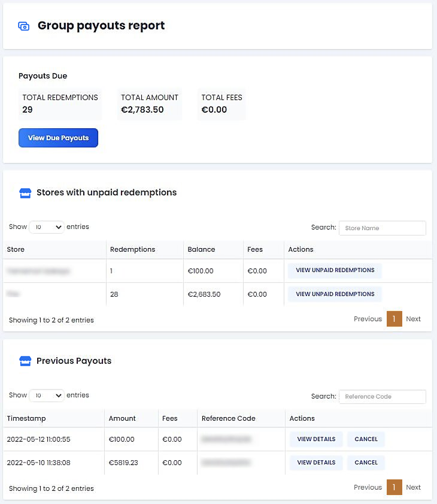Cancel the payout from 2022-05-10

366,463
